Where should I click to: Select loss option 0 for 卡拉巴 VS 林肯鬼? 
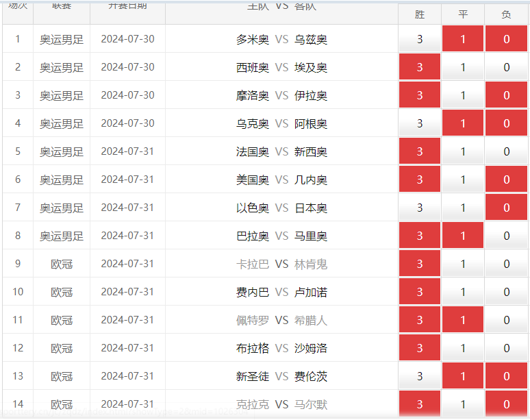(506, 263)
